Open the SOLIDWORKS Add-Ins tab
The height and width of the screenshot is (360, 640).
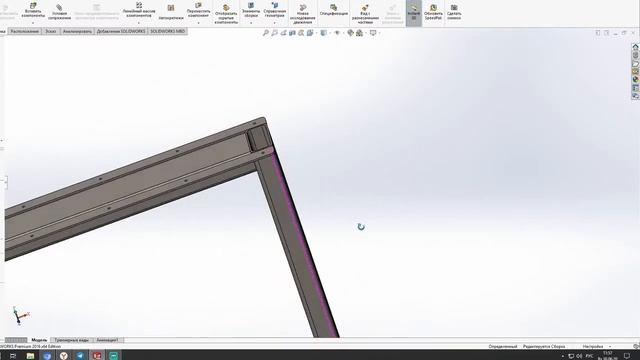[x=121, y=31]
